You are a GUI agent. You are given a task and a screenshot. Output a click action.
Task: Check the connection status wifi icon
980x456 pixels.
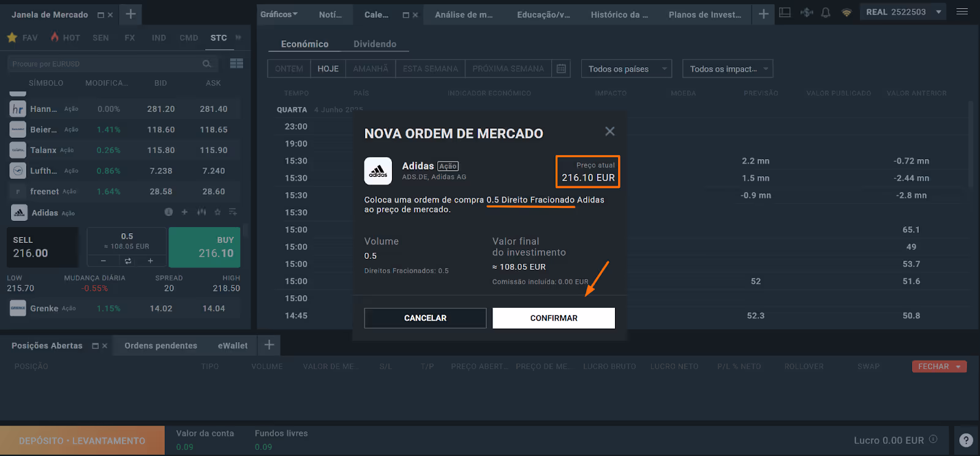[x=846, y=12]
